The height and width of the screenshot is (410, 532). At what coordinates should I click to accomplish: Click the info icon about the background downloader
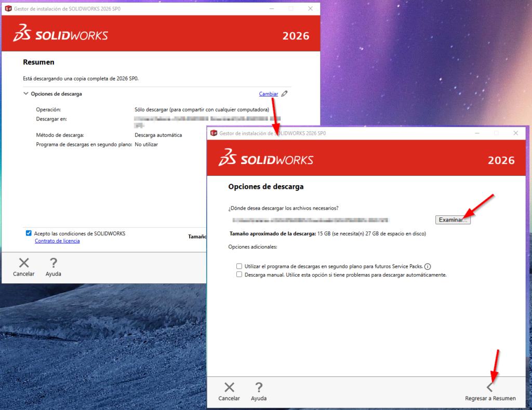click(427, 266)
